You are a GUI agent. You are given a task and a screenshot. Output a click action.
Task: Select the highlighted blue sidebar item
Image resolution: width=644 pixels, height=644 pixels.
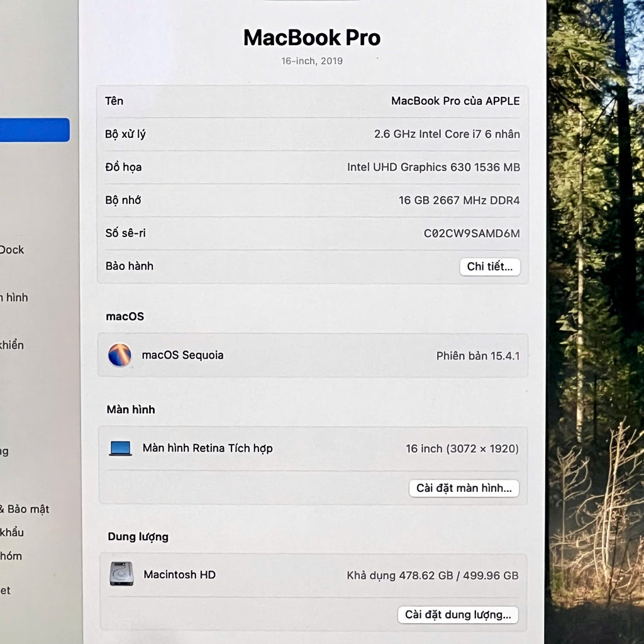pyautogui.click(x=35, y=130)
